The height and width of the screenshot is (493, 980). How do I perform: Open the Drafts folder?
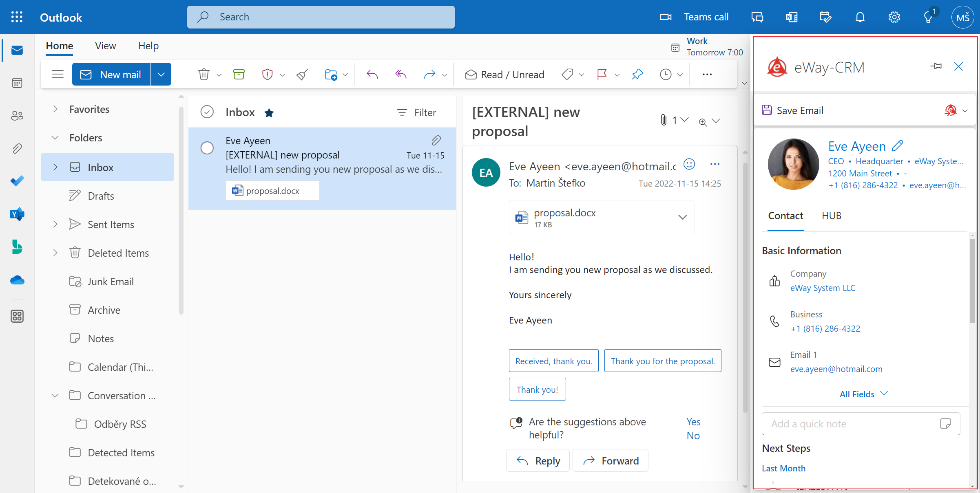click(x=101, y=196)
